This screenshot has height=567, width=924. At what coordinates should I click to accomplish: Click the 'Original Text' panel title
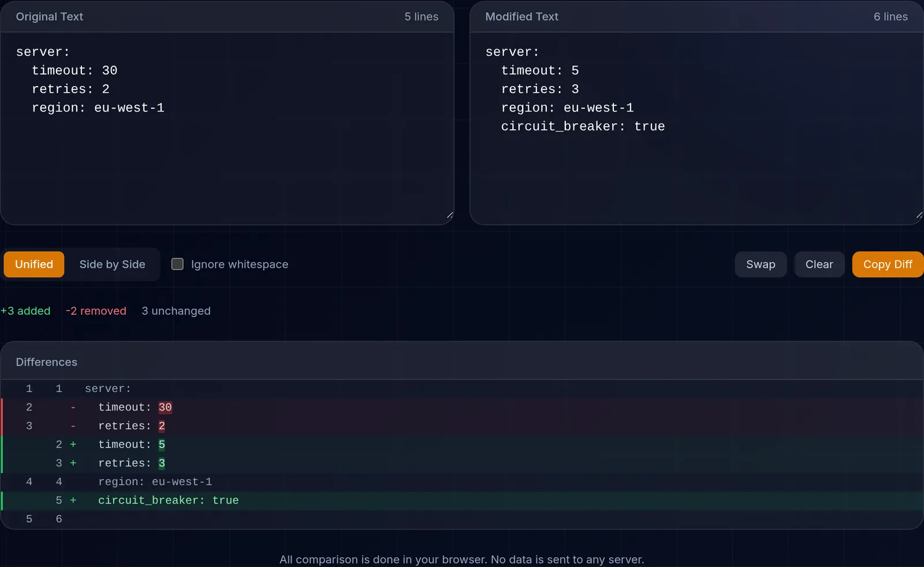[x=50, y=17]
